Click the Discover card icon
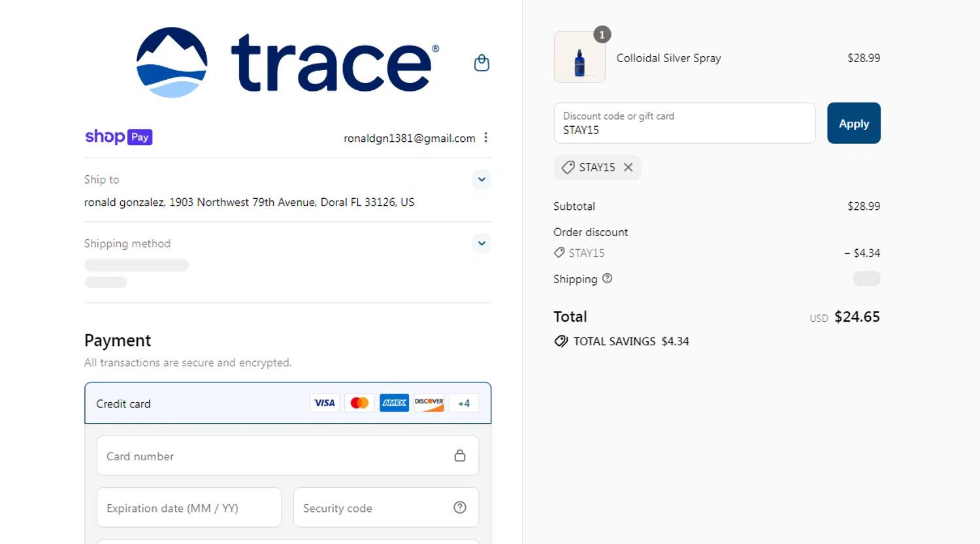This screenshot has height=544, width=980. coord(429,403)
